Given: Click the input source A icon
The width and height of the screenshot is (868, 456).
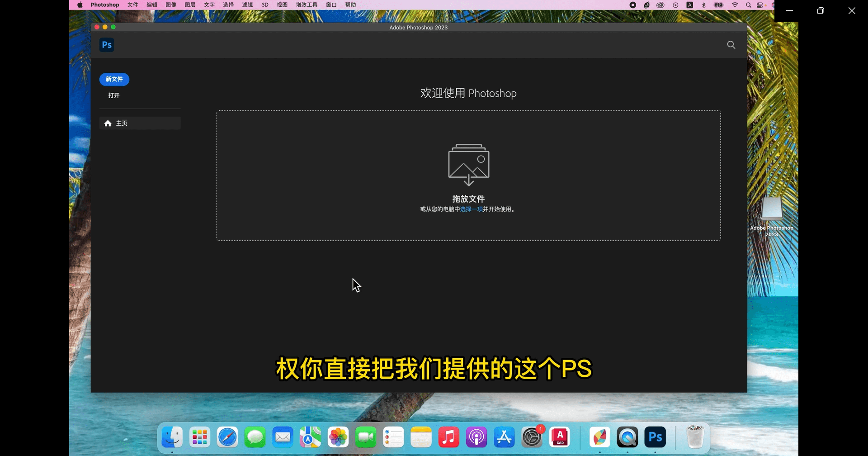Looking at the screenshot, I should (690, 5).
